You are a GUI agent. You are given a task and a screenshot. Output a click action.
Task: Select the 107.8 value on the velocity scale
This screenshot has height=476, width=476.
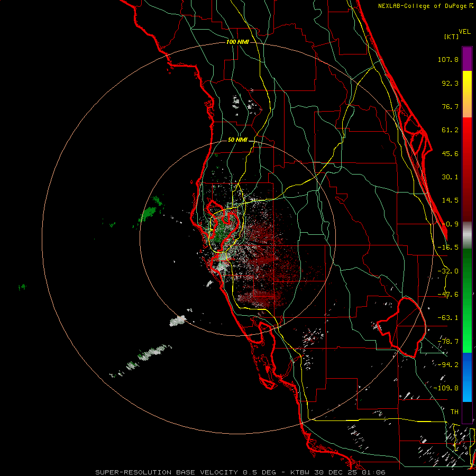[448, 59]
